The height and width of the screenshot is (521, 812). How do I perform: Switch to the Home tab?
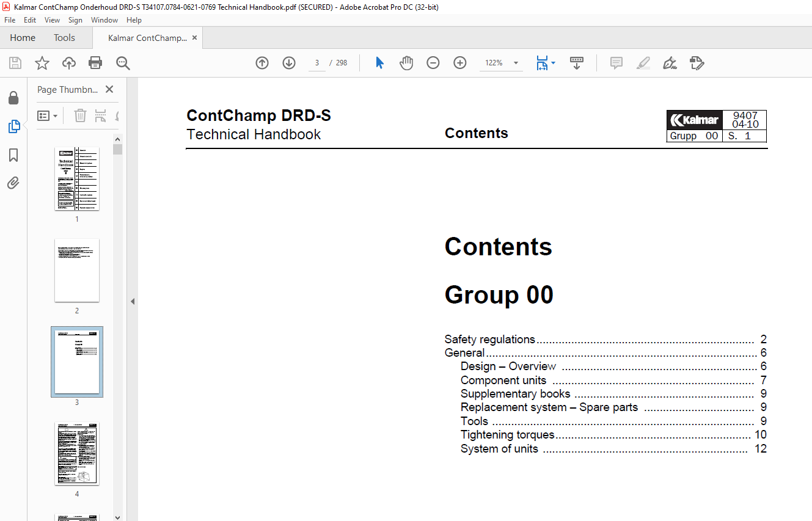(23, 38)
